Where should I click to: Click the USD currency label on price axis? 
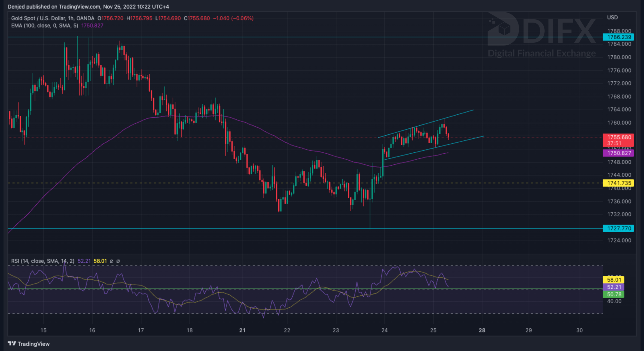(x=612, y=18)
